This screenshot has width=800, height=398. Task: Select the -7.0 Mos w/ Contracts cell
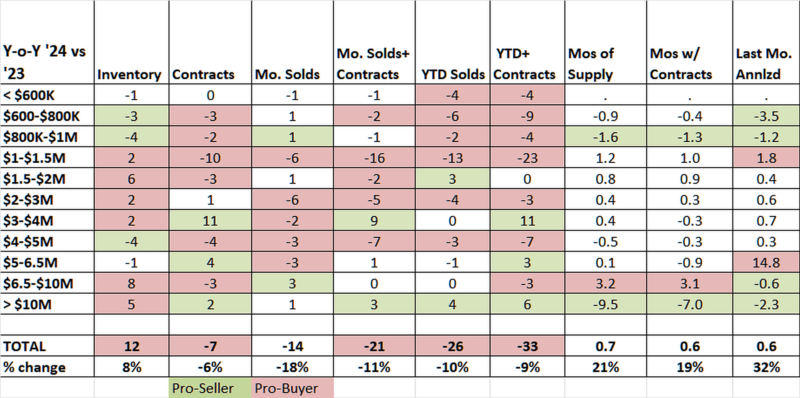(x=689, y=305)
